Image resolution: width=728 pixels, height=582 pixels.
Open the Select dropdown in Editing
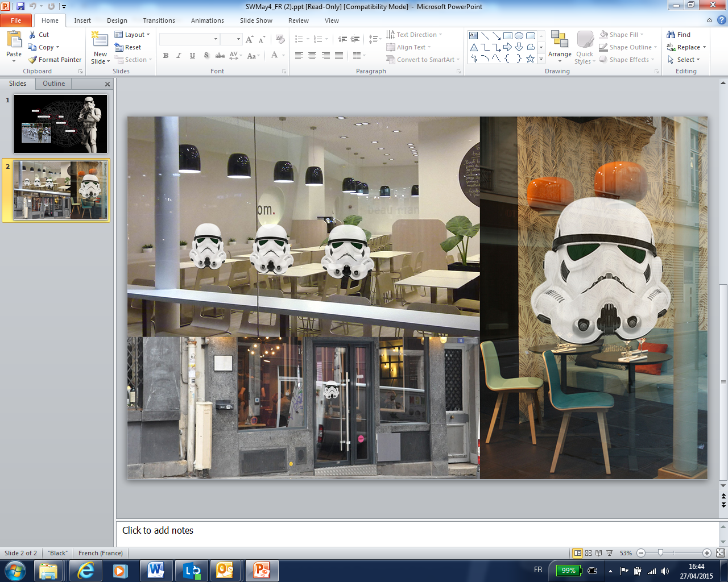[684, 60]
